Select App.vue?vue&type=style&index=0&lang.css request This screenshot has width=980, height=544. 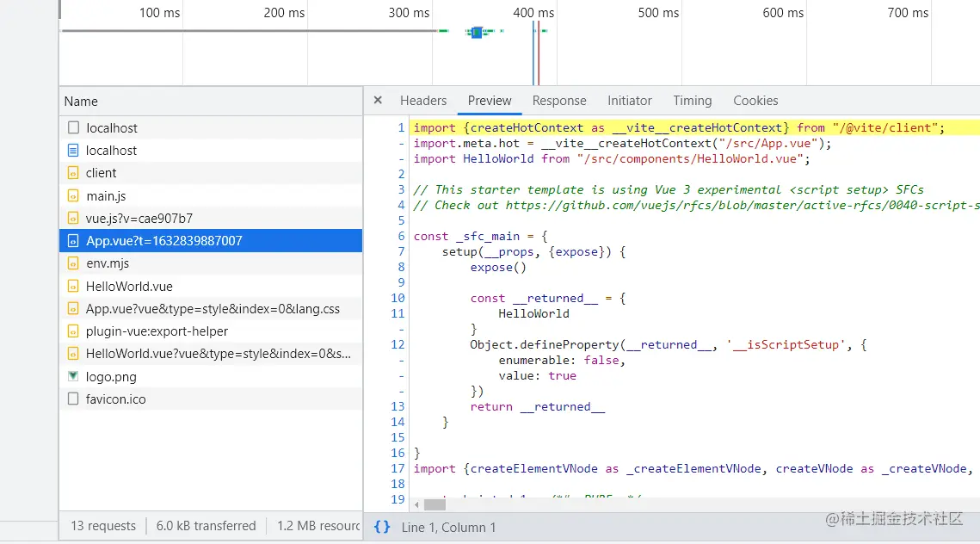tap(212, 309)
